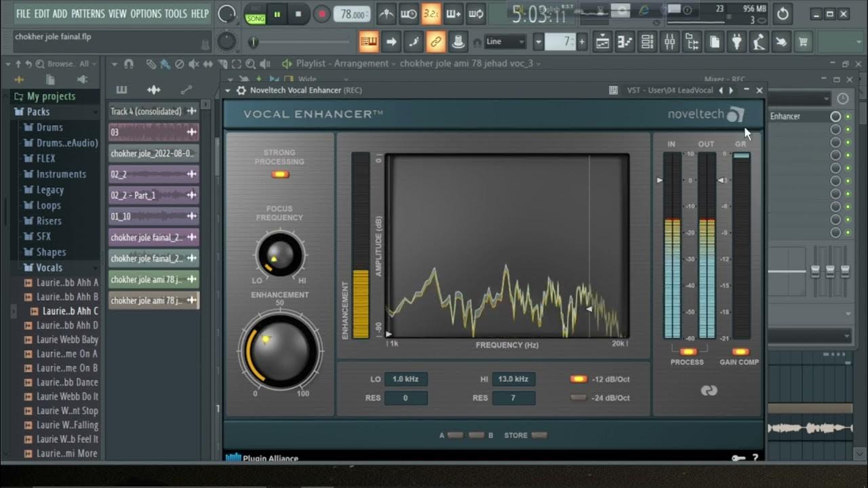Viewport: 868px width, 488px height.
Task: Click the tempo 78.000 display
Action: click(352, 14)
